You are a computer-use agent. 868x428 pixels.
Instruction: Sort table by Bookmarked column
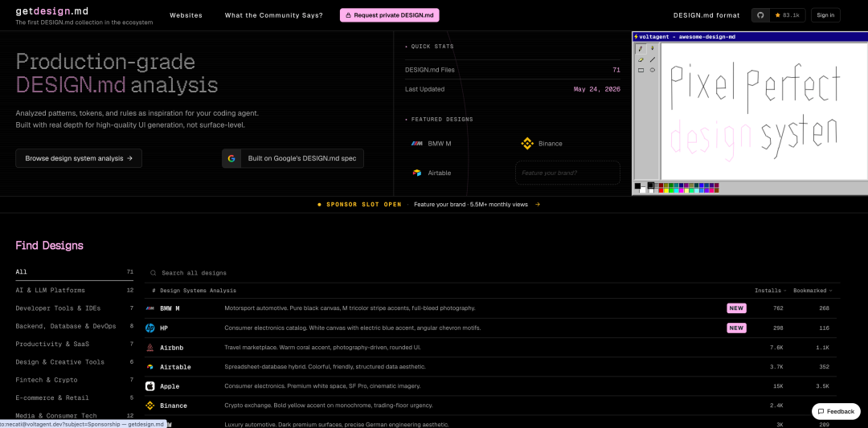[x=812, y=291]
